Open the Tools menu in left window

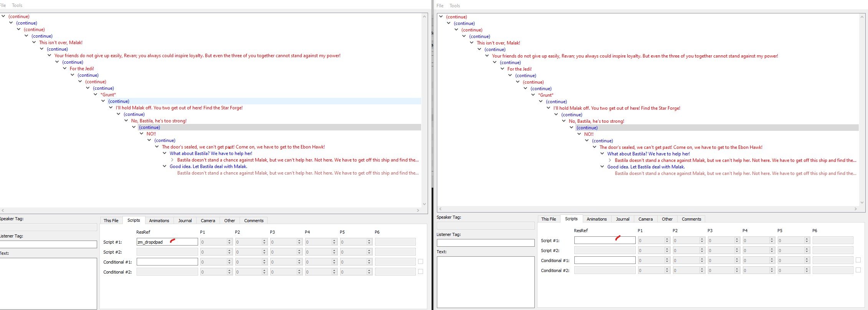pos(17,5)
